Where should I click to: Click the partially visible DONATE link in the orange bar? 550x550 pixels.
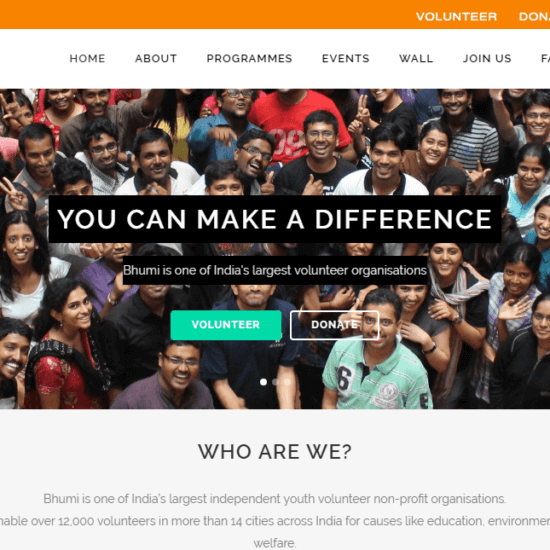534,16
